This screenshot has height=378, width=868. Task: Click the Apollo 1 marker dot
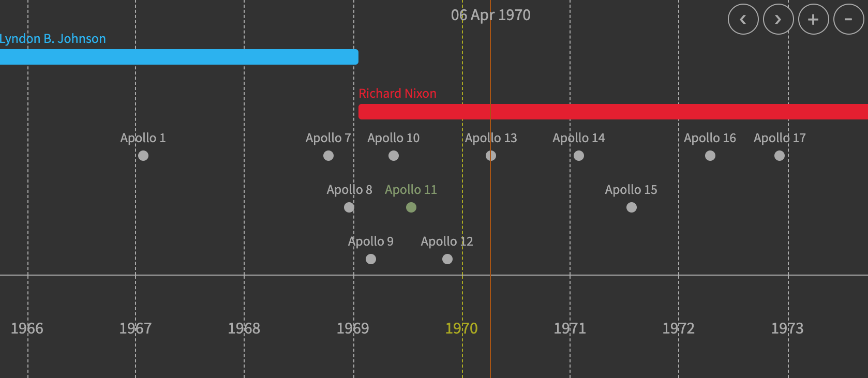point(143,156)
